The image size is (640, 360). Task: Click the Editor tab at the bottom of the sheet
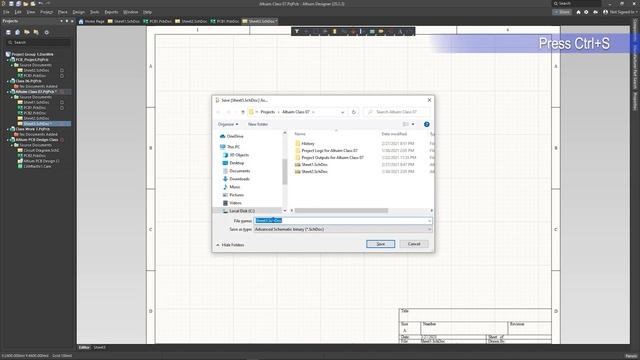click(x=84, y=347)
